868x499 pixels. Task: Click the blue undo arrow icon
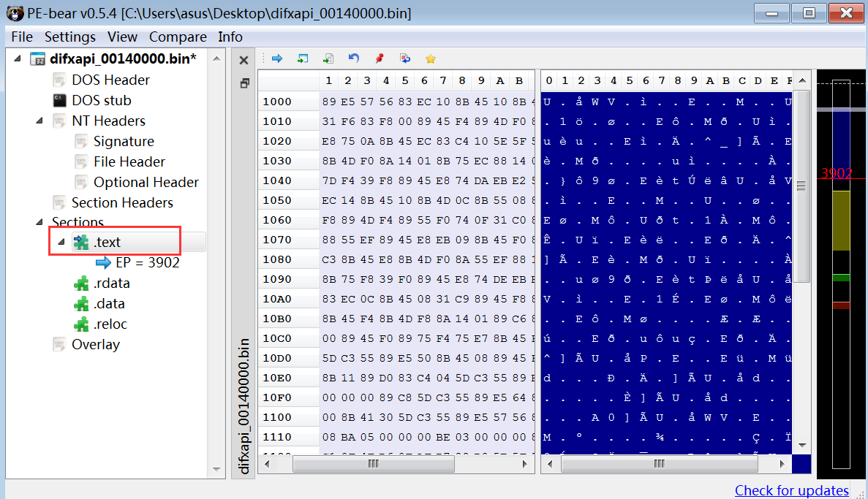point(354,58)
